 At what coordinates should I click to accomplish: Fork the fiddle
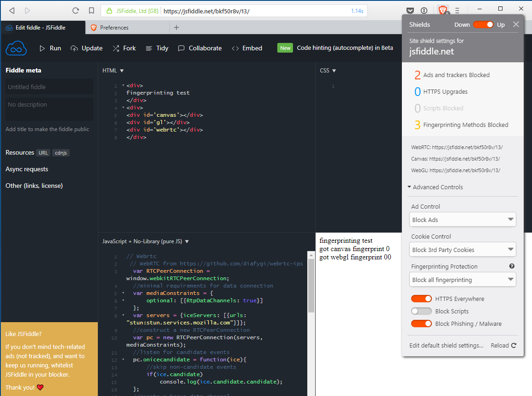124,48
